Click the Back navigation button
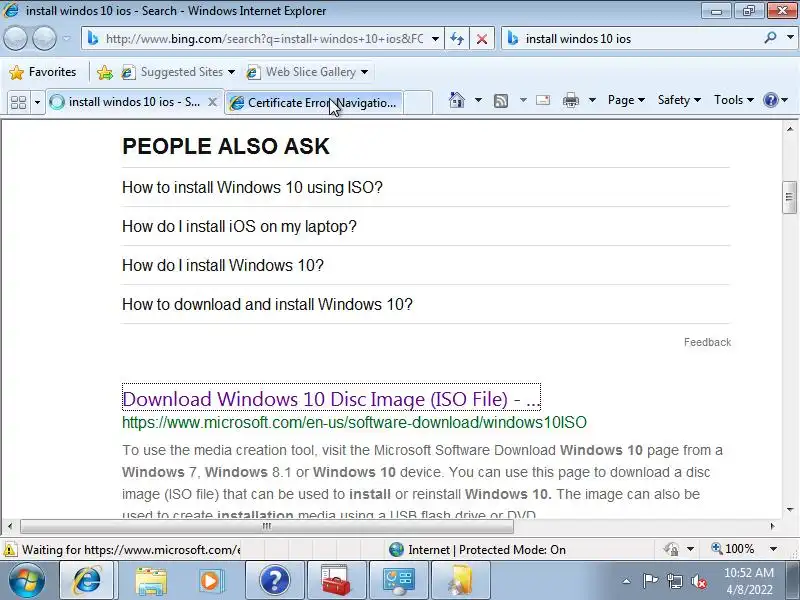Viewport: 800px width, 600px height. [x=15, y=38]
